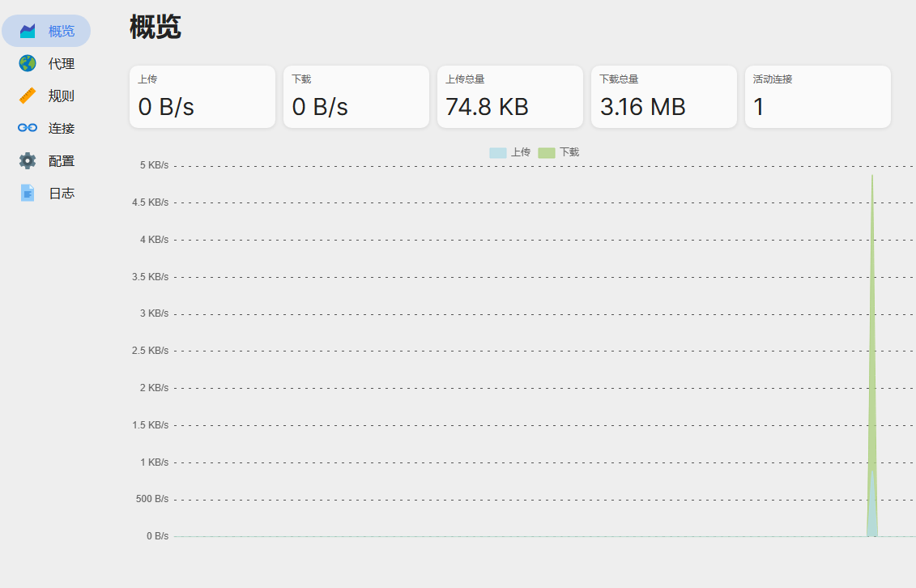Click the overview chart icon in the sidebar
Image resolution: width=916 pixels, height=588 pixels.
tap(28, 32)
